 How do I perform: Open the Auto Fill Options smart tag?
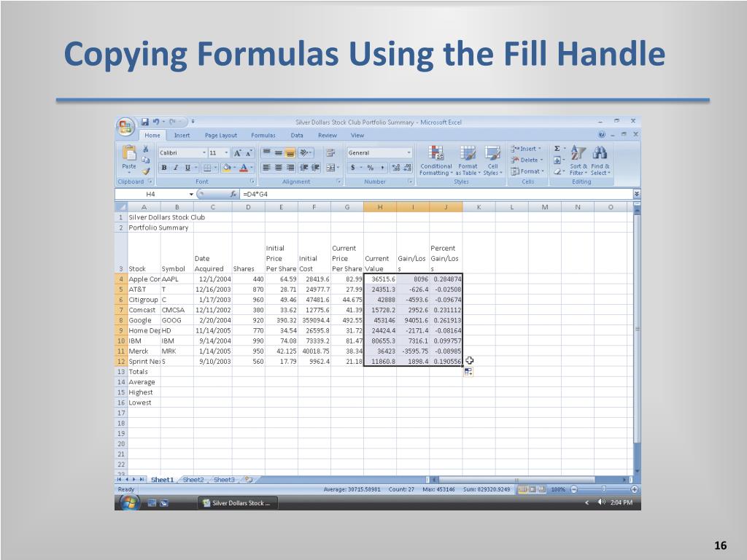coord(468,373)
